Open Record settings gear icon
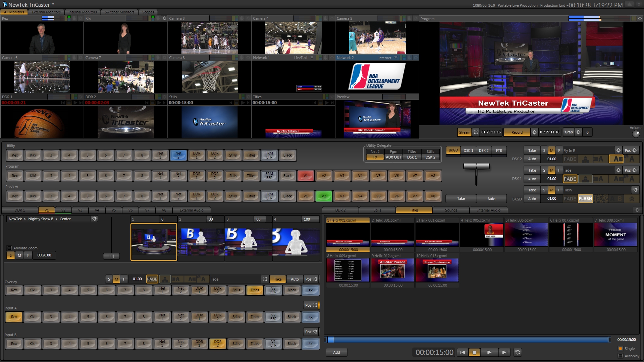644x362 pixels. [534, 132]
